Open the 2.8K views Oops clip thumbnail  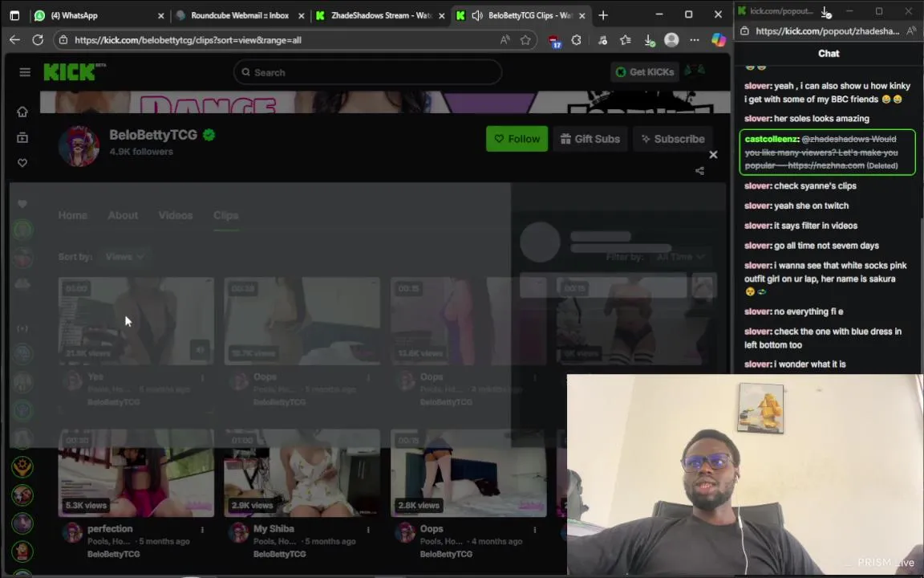[468, 473]
